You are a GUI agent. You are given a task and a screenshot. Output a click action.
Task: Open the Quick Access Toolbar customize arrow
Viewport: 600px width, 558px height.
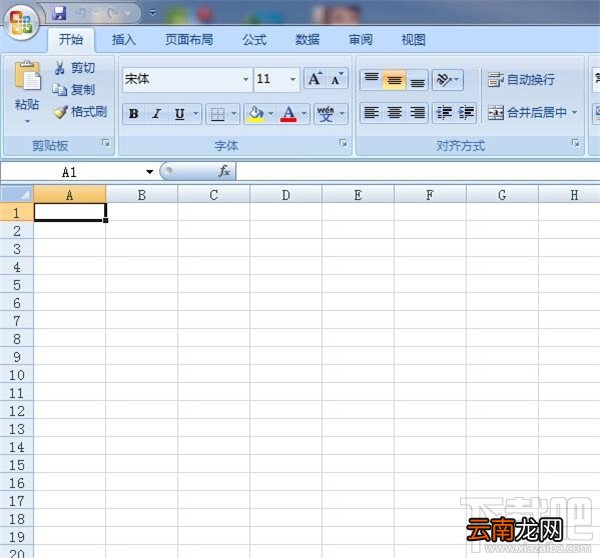coord(152,13)
